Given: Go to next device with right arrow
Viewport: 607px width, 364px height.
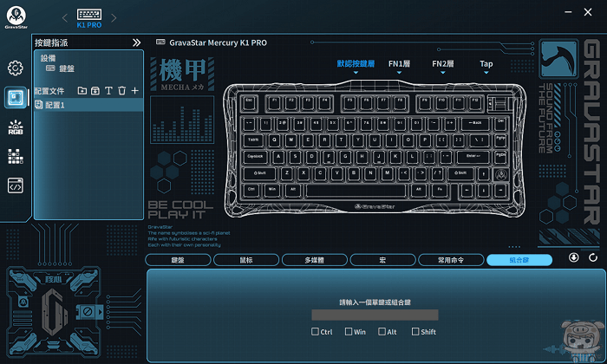Looking at the screenshot, I should 114,19.
